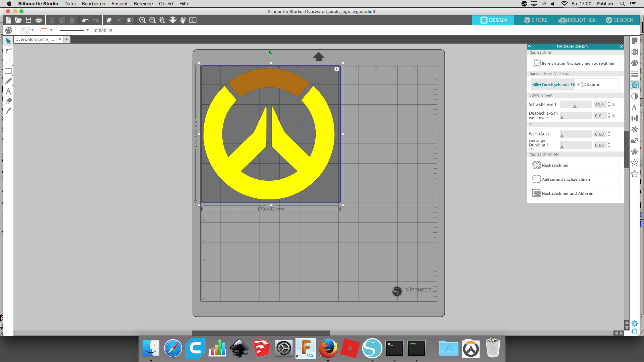Collapse the Nachzeichnen panel with chevron
Image resolution: width=644 pixels, height=362 pixels.
530,46
